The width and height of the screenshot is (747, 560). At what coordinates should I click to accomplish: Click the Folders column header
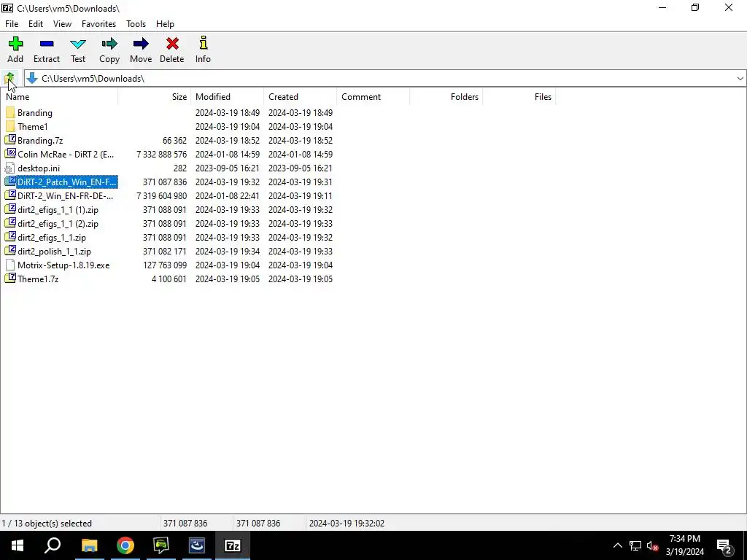click(x=446, y=97)
